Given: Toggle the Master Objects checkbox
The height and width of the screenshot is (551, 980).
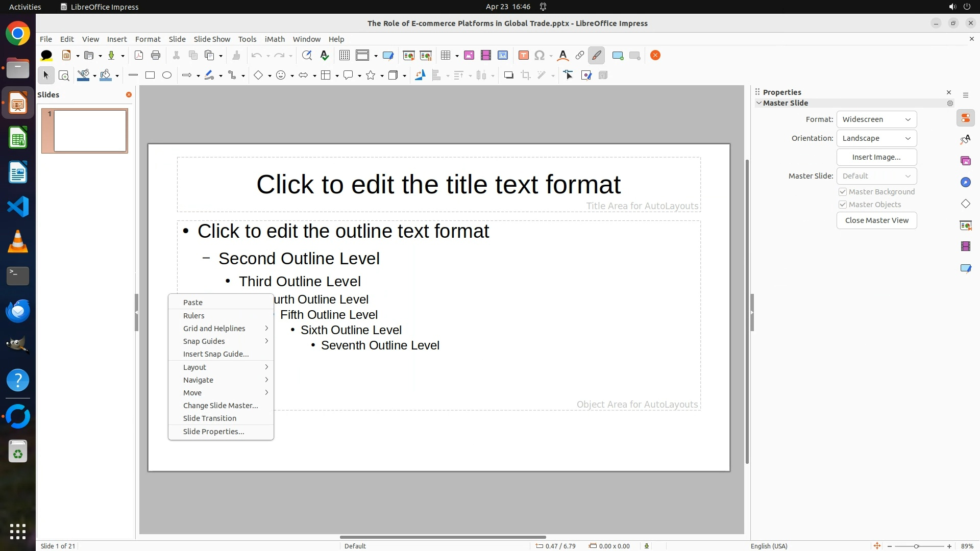Looking at the screenshot, I should (843, 205).
